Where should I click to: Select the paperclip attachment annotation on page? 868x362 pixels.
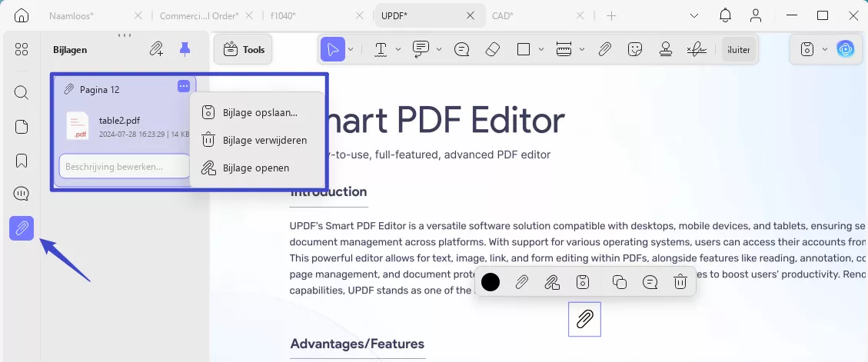584,320
